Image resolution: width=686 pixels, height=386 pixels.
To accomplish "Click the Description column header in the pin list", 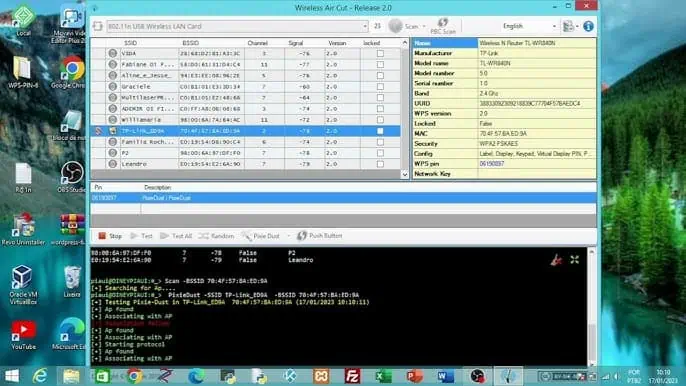I will tap(158, 187).
